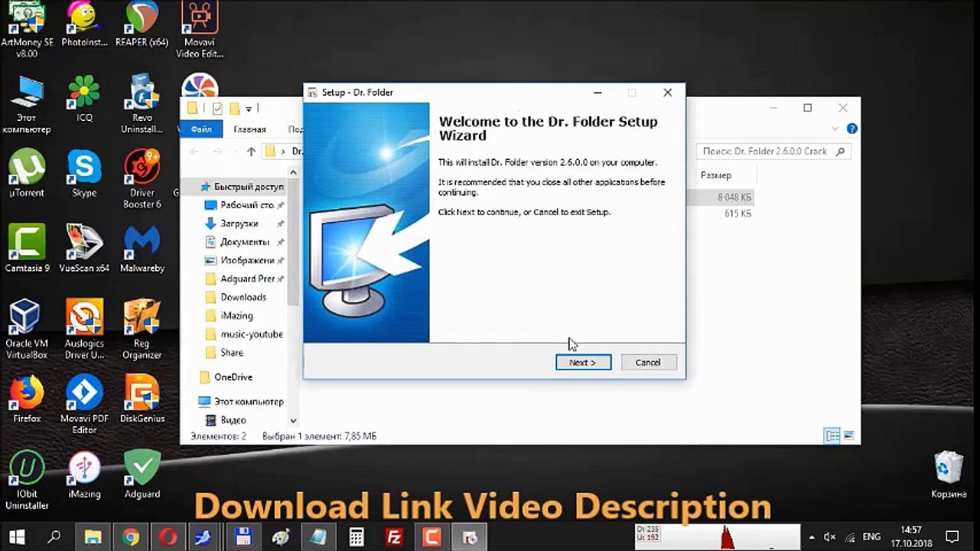Image resolution: width=980 pixels, height=551 pixels.
Task: Click the muted volume tray icon
Action: 830,536
